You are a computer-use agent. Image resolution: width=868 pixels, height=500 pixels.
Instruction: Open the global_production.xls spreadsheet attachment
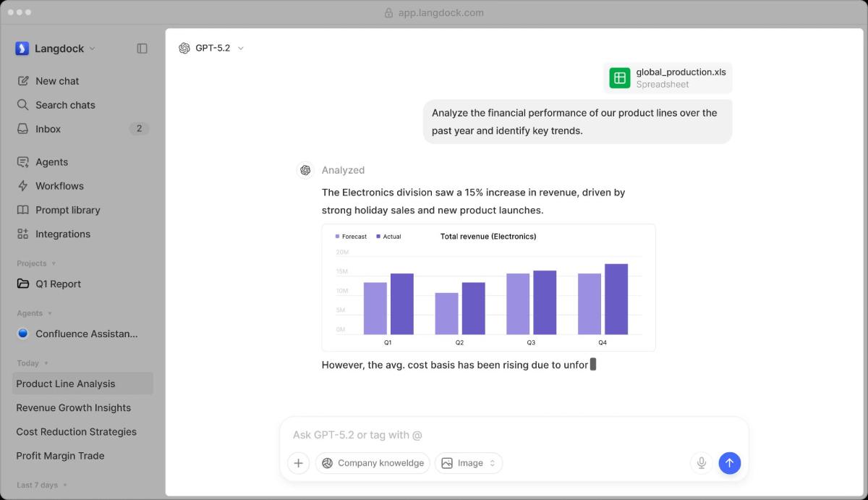[x=668, y=77]
